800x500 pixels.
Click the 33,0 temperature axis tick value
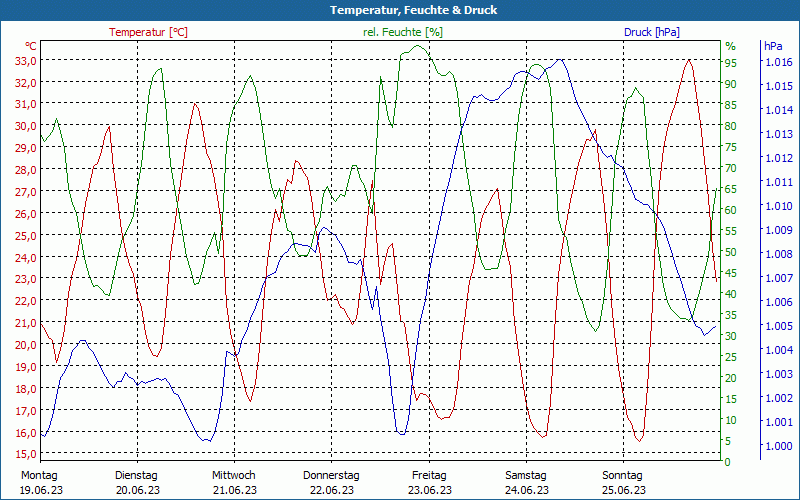(25, 60)
